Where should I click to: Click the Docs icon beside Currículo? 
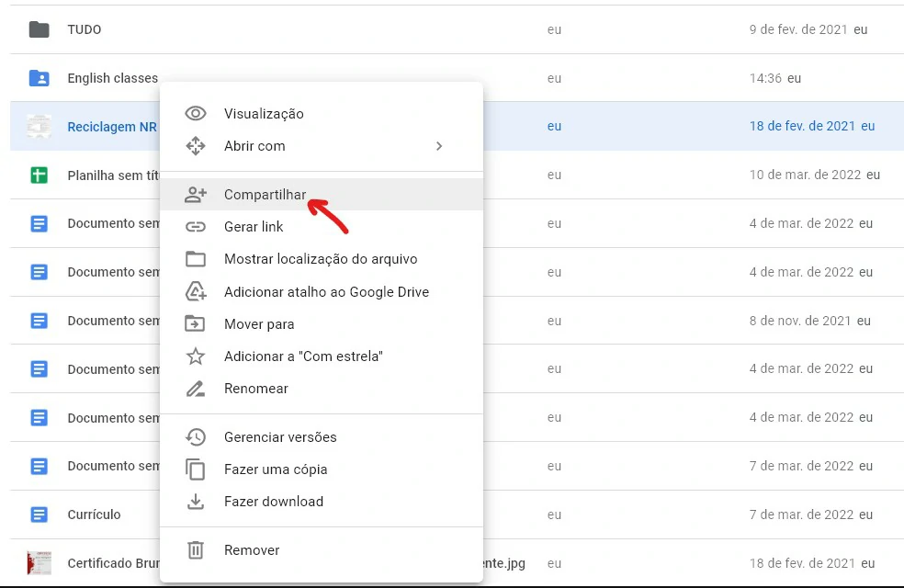click(x=40, y=514)
